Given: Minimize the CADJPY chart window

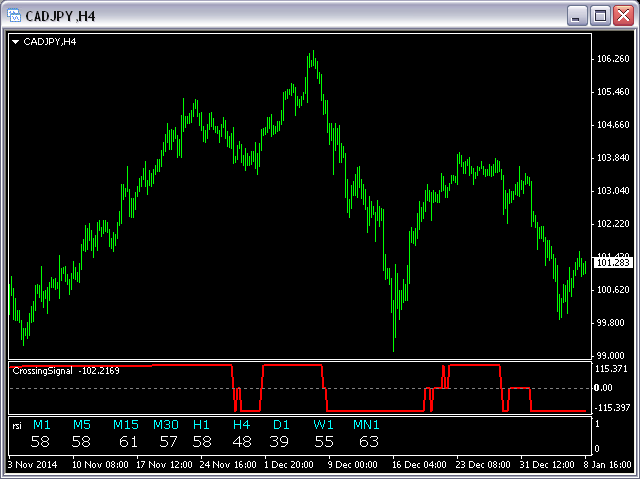Looking at the screenshot, I should [577, 16].
